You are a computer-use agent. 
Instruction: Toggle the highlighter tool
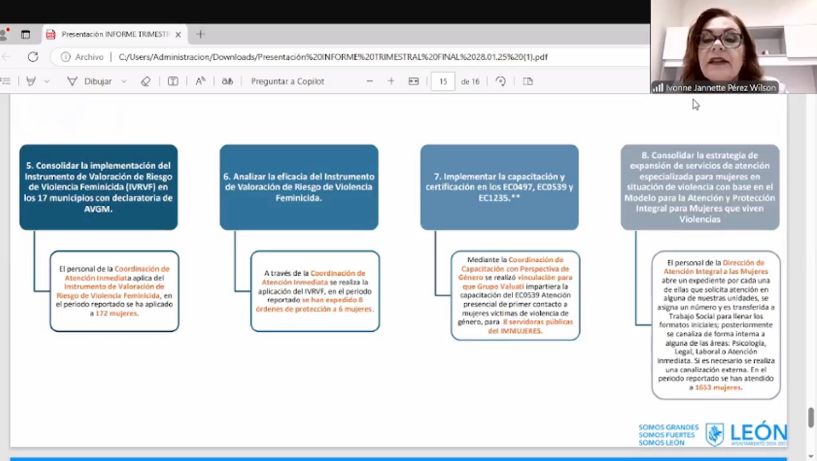31,81
